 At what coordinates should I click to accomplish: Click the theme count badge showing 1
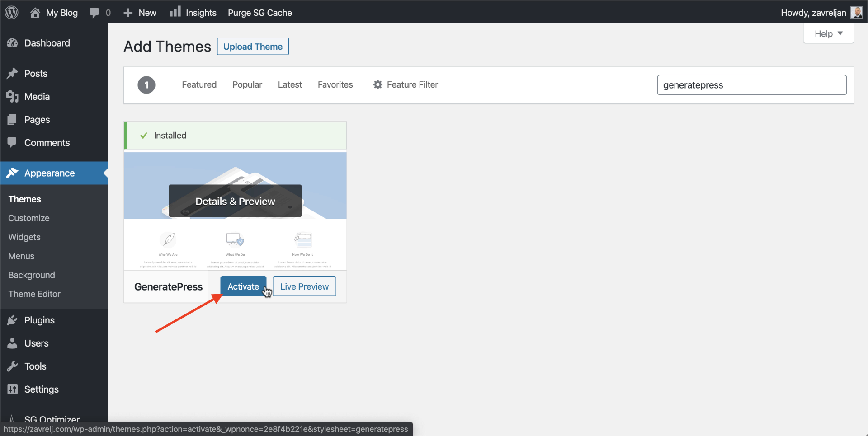pyautogui.click(x=146, y=85)
